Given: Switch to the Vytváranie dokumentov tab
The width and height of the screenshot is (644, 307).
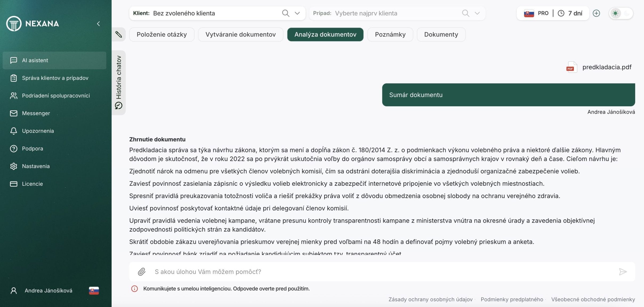Looking at the screenshot, I should 240,34.
